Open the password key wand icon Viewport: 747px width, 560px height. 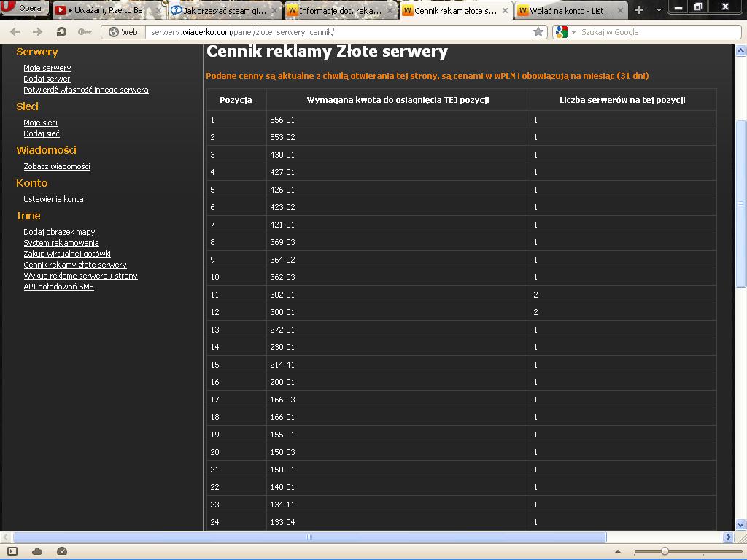[x=85, y=32]
